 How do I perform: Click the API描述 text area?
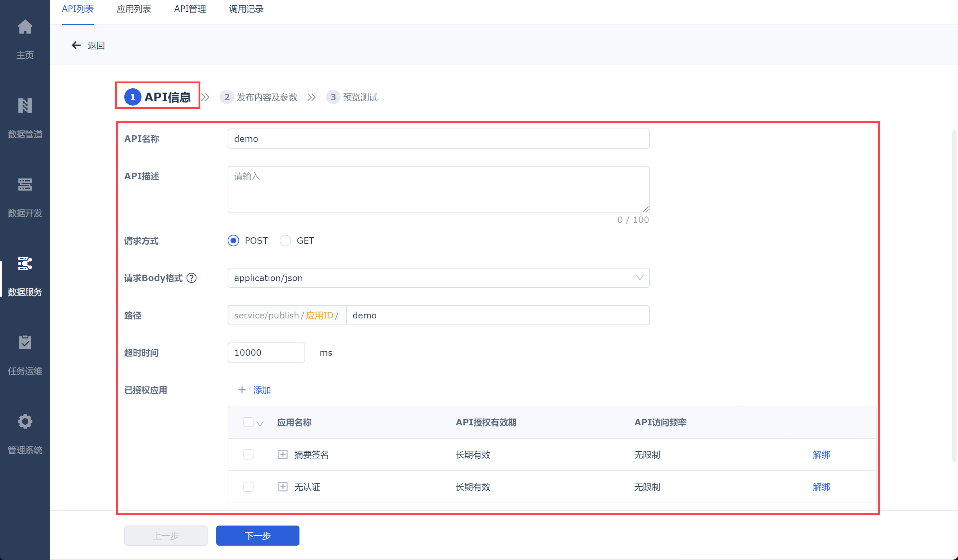coord(438,189)
